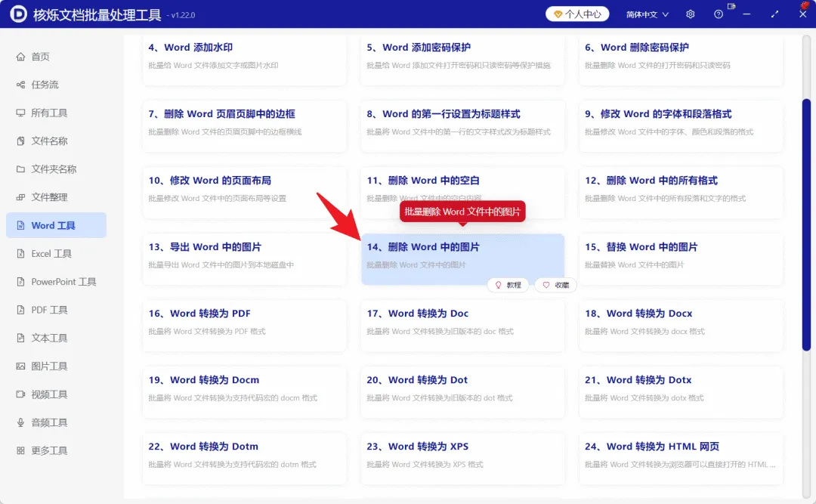Open 6、Word 删除密码保护 tool
This screenshot has height=504, width=816.
(681, 60)
